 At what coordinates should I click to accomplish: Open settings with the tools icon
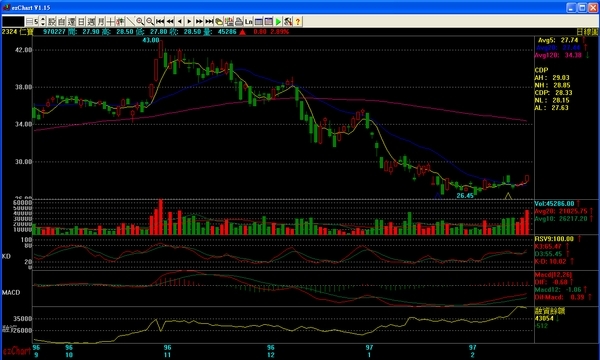click(288, 21)
